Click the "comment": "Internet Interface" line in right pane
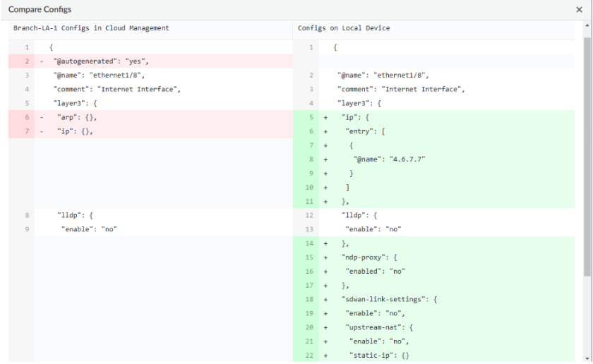This screenshot has height=364, width=593. 401,90
